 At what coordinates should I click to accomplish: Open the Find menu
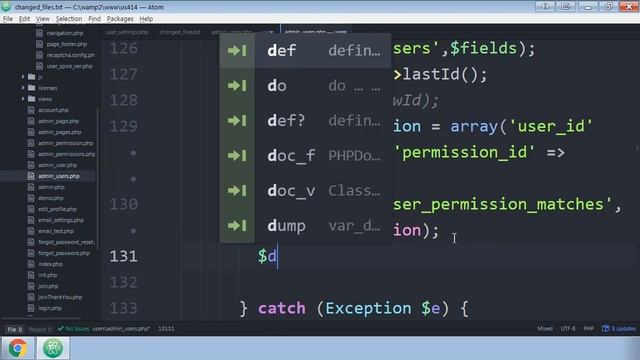pos(94,19)
